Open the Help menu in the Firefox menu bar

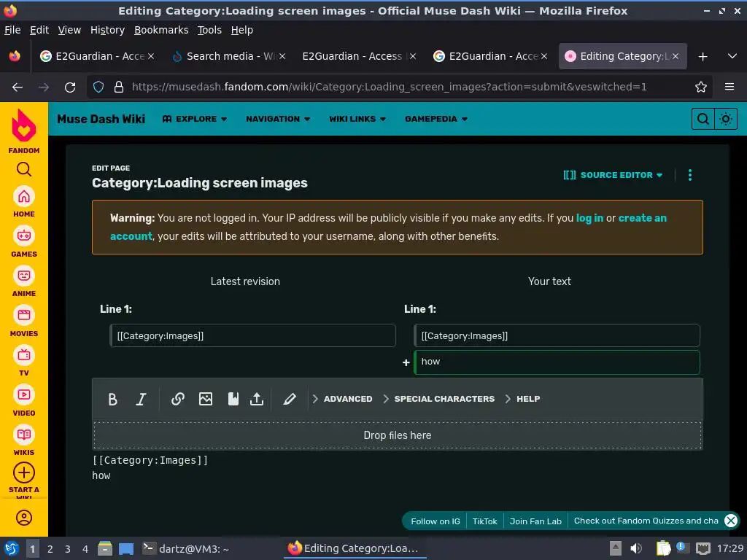point(242,30)
